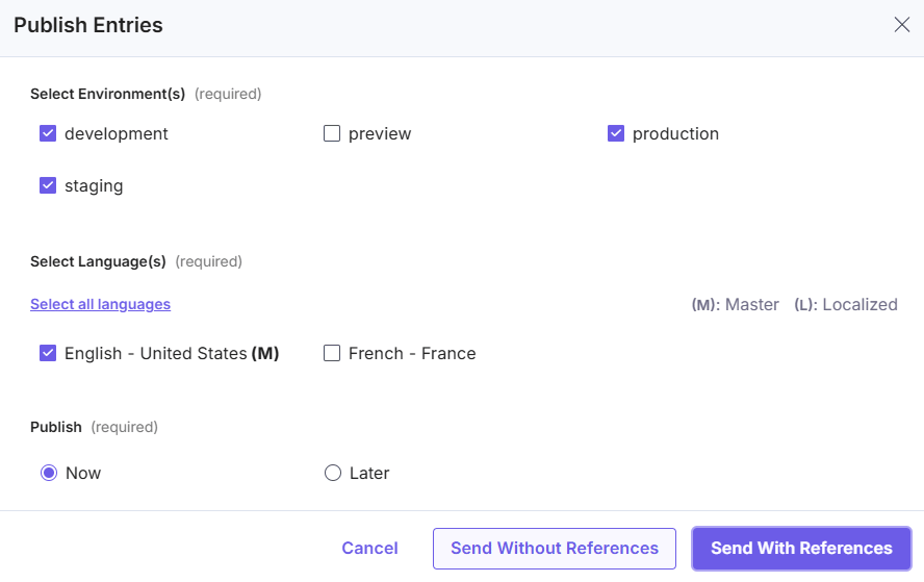The height and width of the screenshot is (582, 924).
Task: Toggle the staging environment checkbox
Action: [x=48, y=185]
